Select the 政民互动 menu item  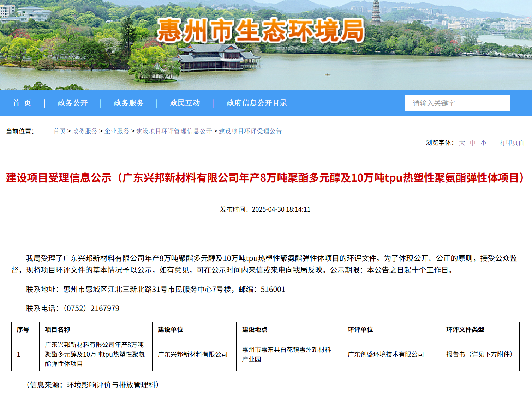pos(185,103)
